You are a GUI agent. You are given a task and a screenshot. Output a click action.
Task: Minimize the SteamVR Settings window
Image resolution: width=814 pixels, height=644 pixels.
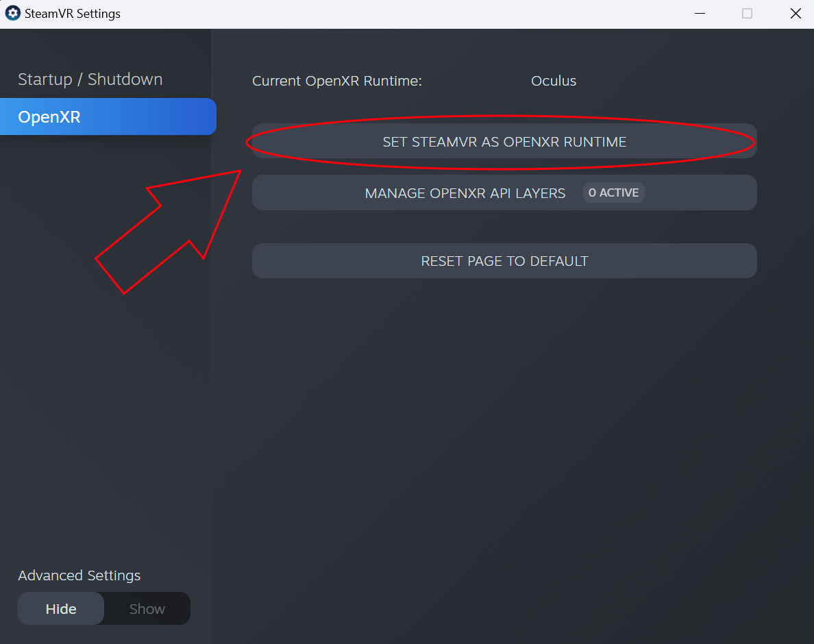(700, 14)
